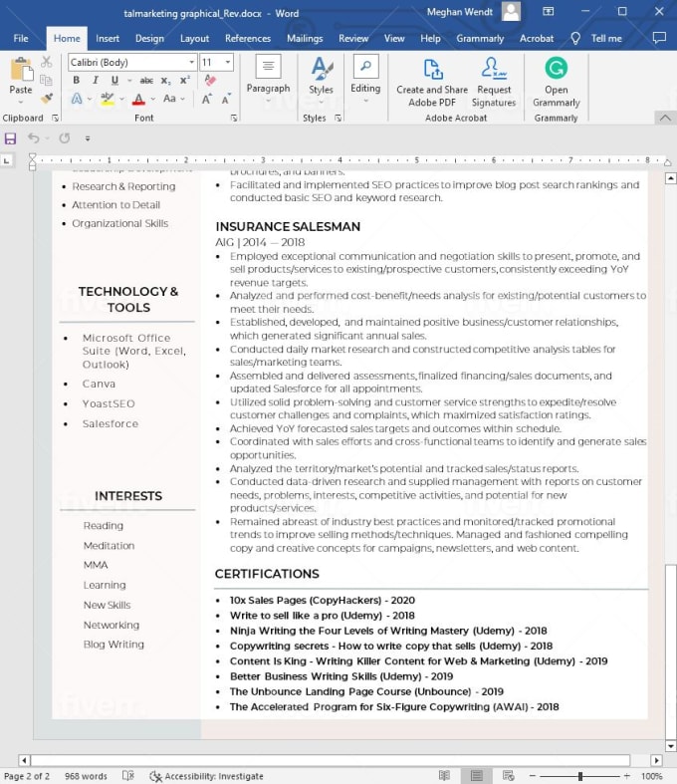
Task: Expand font color dropdown arrow
Action: [x=153, y=99]
